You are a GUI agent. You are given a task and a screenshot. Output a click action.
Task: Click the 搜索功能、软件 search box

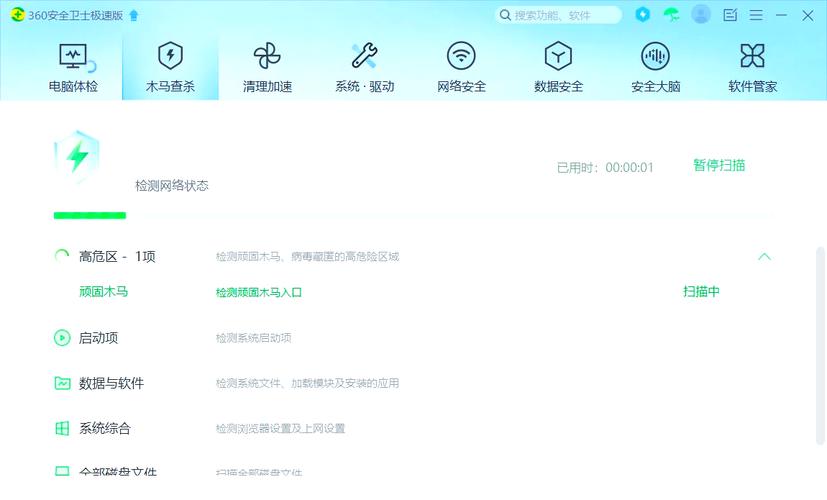pyautogui.click(x=560, y=15)
